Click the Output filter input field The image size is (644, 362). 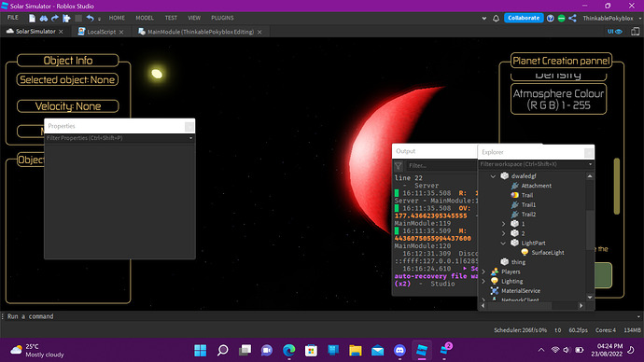(x=441, y=166)
